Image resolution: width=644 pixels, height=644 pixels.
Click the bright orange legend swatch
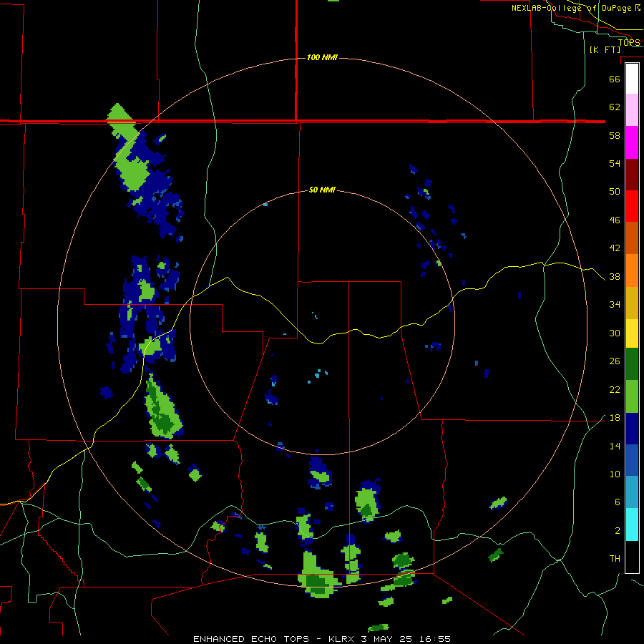click(x=632, y=270)
